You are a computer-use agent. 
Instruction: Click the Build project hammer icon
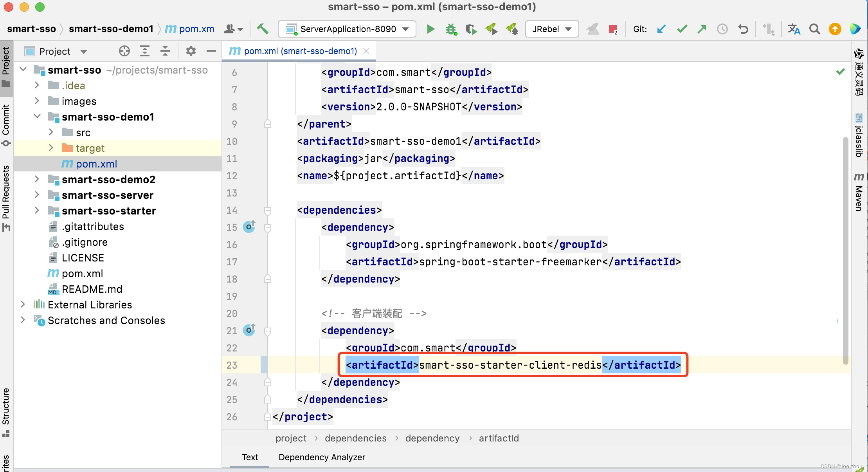point(262,29)
